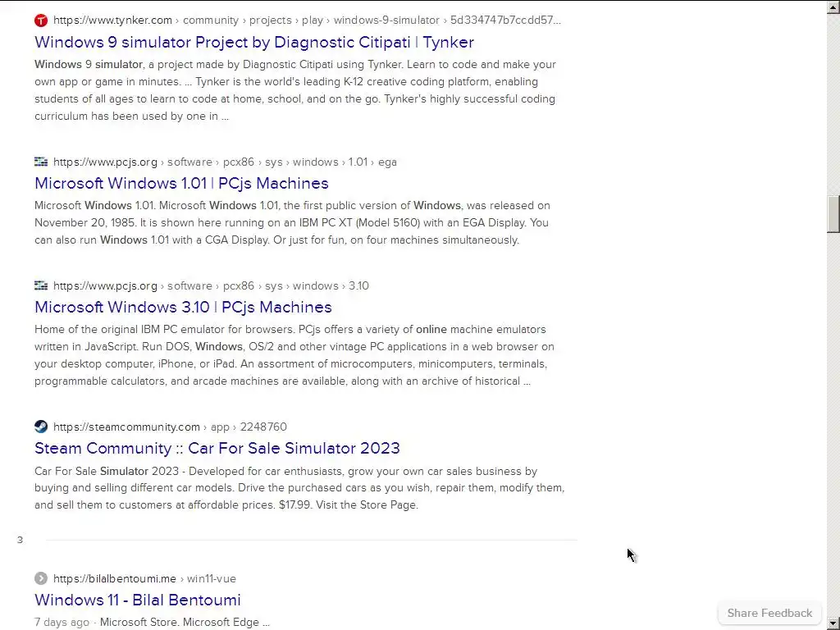Viewport: 840px width, 630px height.
Task: Open Windows 9 simulator Tynker result
Action: point(254,43)
